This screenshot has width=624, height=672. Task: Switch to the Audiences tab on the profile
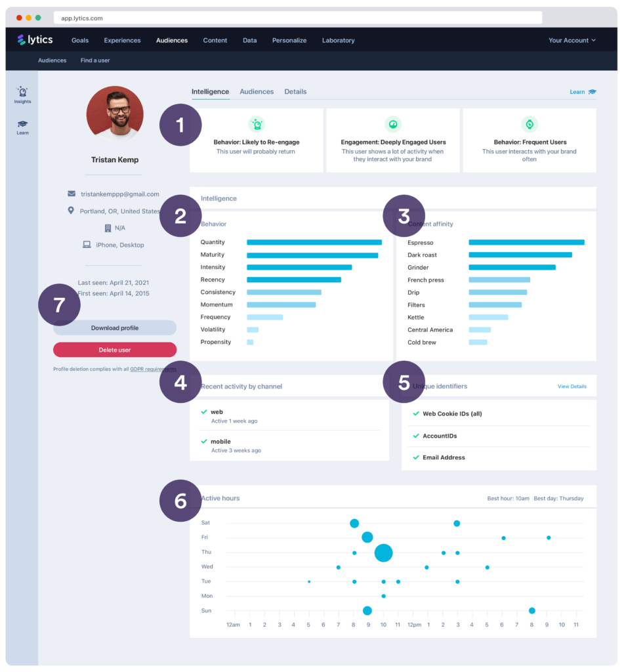click(x=257, y=91)
